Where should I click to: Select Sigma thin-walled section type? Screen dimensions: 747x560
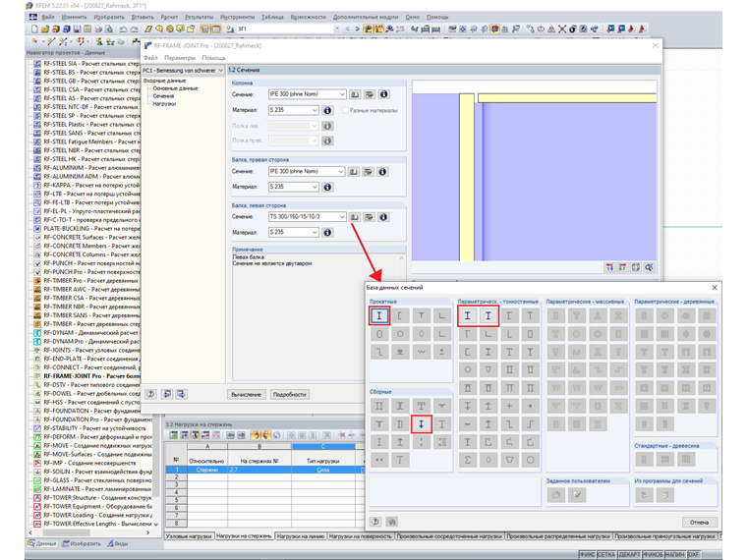click(467, 460)
